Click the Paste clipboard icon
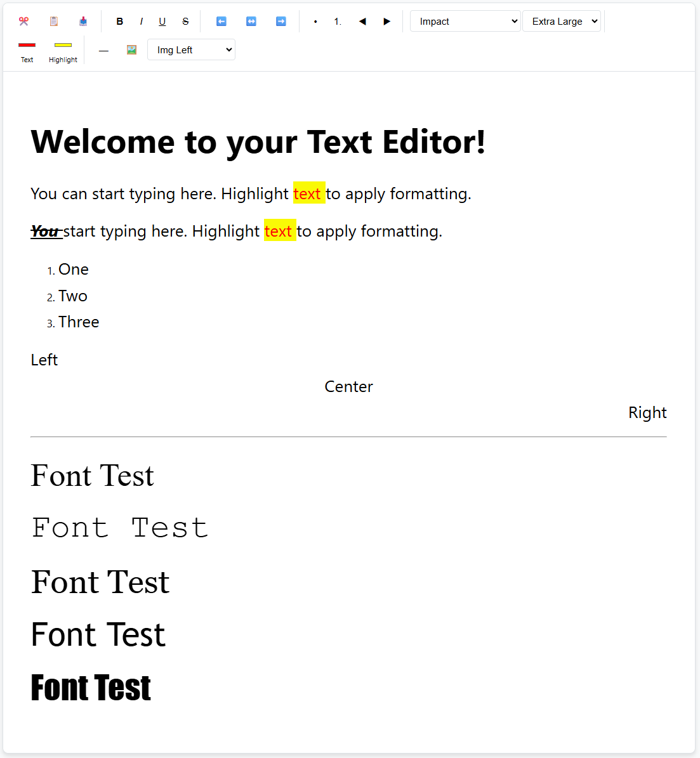Viewport: 700px width, 758px height. pos(54,21)
